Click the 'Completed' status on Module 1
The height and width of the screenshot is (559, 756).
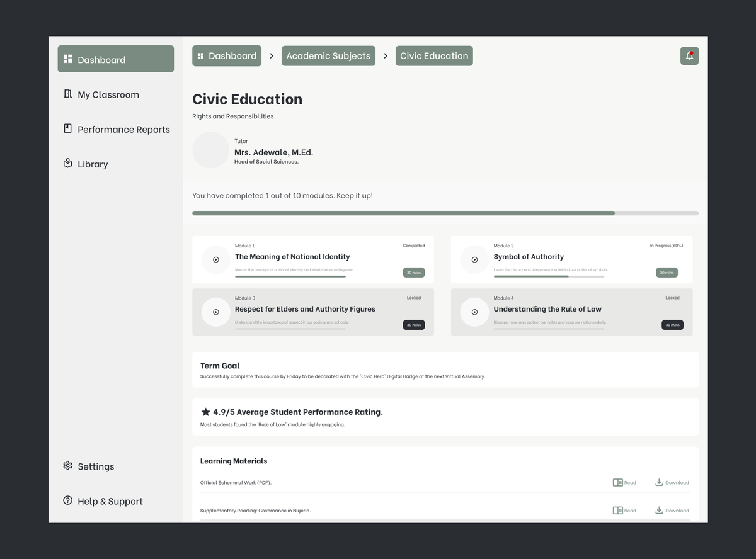click(414, 246)
